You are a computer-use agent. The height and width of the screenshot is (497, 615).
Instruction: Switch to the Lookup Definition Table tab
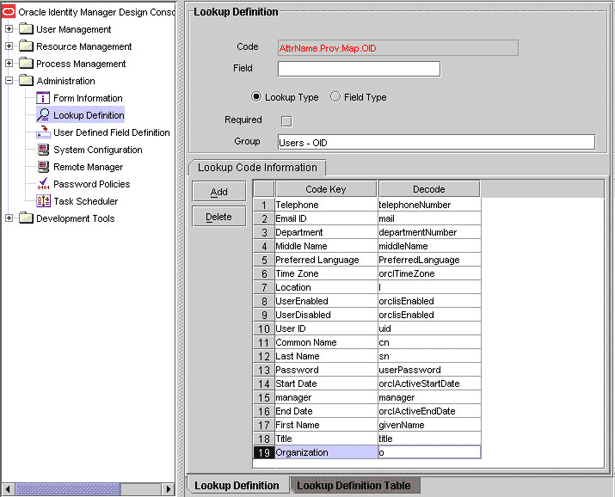point(354,485)
